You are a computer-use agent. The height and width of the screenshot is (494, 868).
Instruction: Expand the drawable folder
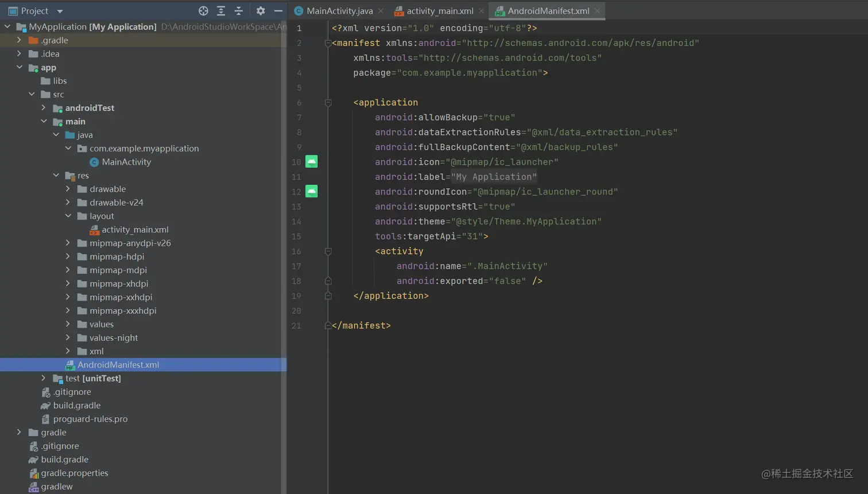click(x=68, y=189)
